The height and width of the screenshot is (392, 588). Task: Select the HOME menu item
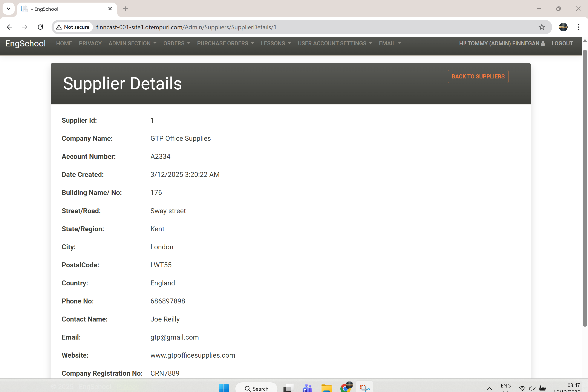click(64, 43)
